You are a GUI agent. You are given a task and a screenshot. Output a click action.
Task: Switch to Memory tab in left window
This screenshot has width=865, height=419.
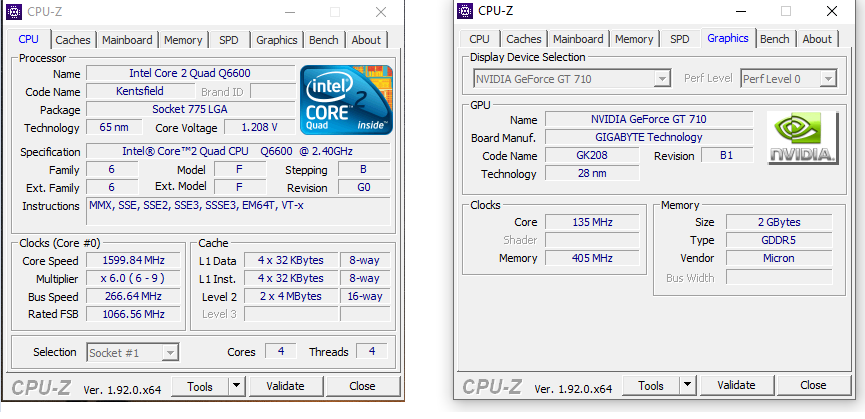pyautogui.click(x=183, y=40)
